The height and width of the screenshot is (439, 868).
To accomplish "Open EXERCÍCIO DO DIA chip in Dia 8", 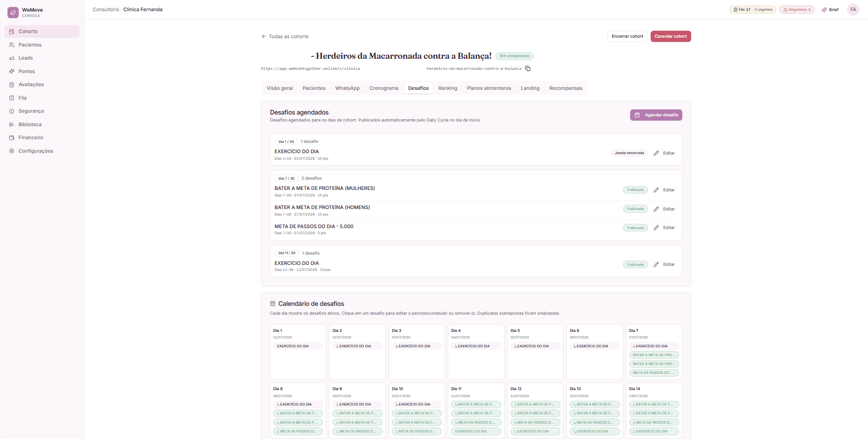I will click(x=298, y=404).
